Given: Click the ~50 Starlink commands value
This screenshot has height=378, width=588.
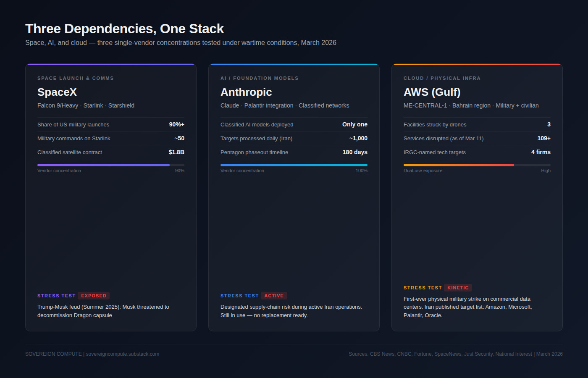Looking at the screenshot, I should [179, 138].
